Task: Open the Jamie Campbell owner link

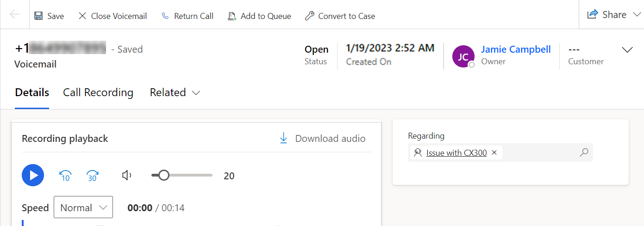Action: point(516,49)
